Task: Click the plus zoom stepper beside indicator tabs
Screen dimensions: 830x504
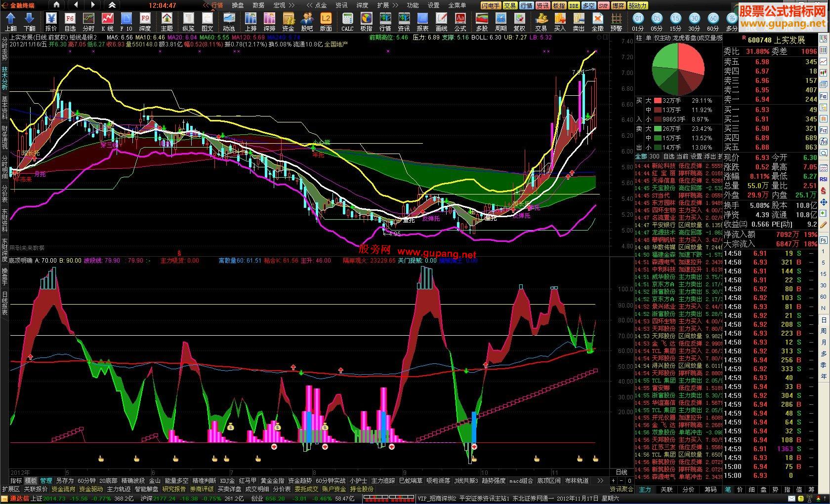Action: (614, 480)
